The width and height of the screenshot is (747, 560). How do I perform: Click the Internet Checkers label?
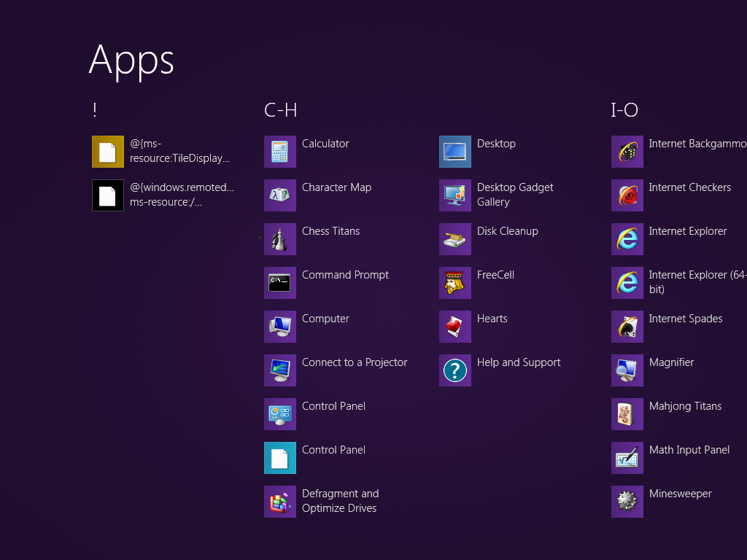690,187
